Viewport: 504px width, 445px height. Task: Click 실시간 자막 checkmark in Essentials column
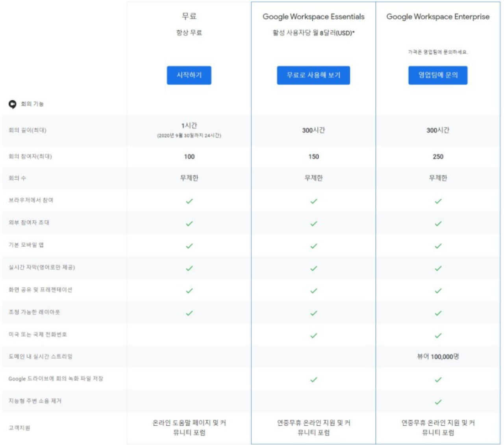[x=313, y=268]
